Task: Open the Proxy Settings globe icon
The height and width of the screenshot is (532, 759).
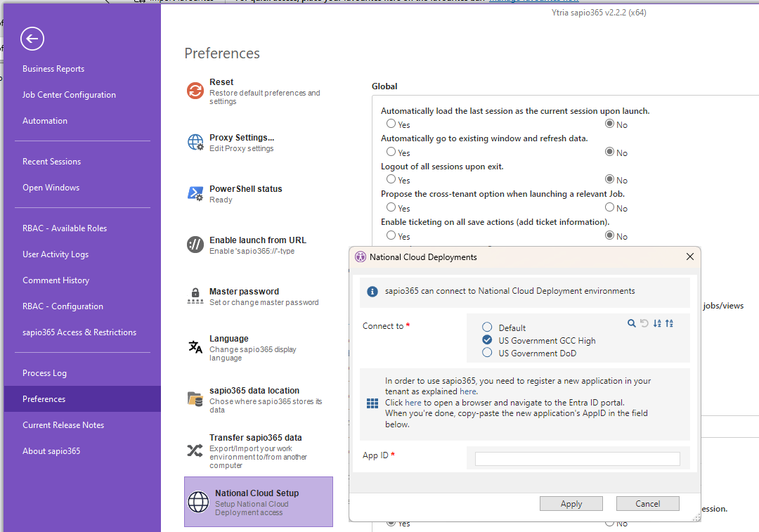Action: pos(195,143)
